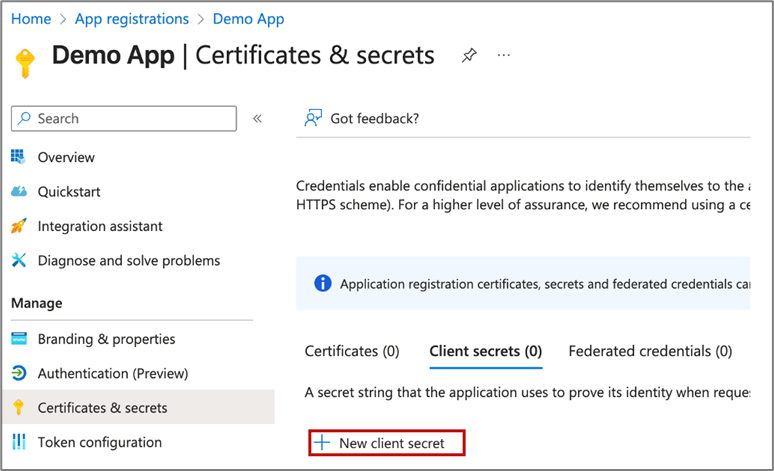This screenshot has width=774, height=471.
Task: Open the Federated credentials (0) tab
Action: coord(649,351)
